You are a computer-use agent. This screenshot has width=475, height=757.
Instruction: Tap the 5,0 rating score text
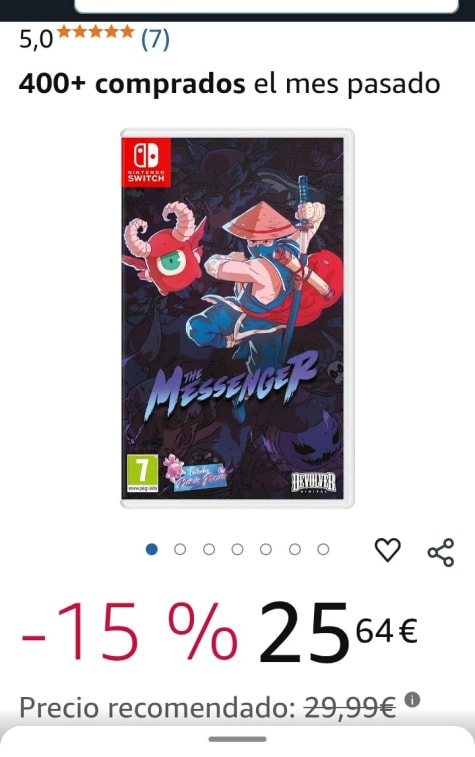click(x=36, y=40)
